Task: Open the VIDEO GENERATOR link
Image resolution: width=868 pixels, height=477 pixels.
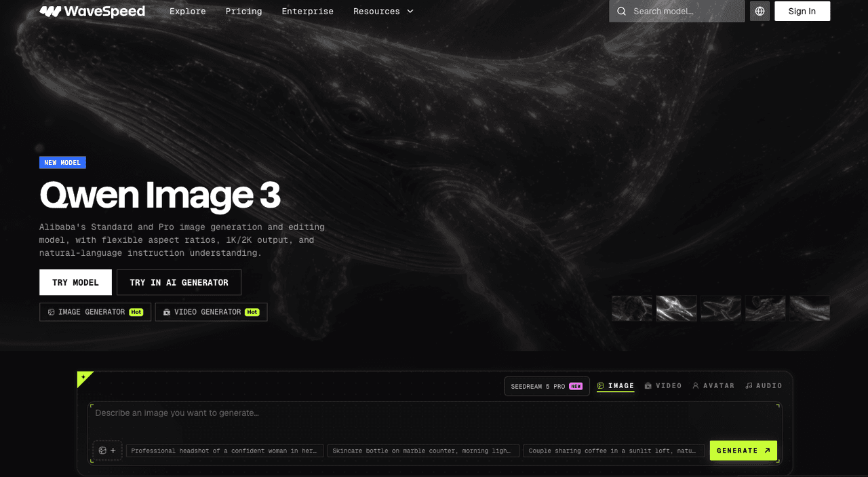Action: 212,312
